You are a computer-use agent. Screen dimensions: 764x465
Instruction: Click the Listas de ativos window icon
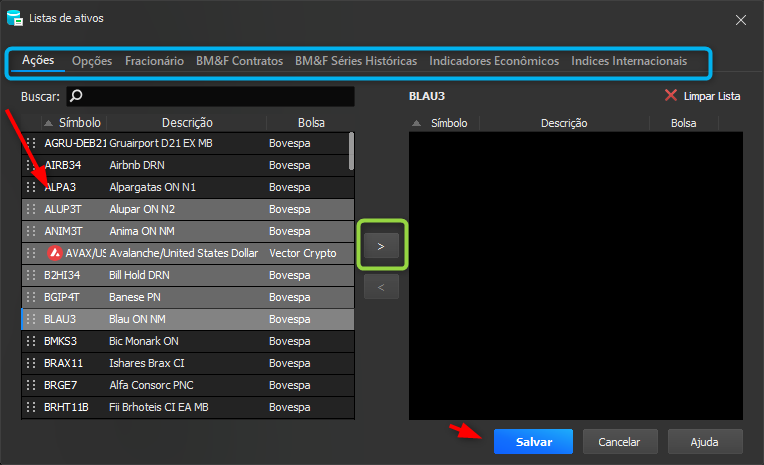(15, 18)
